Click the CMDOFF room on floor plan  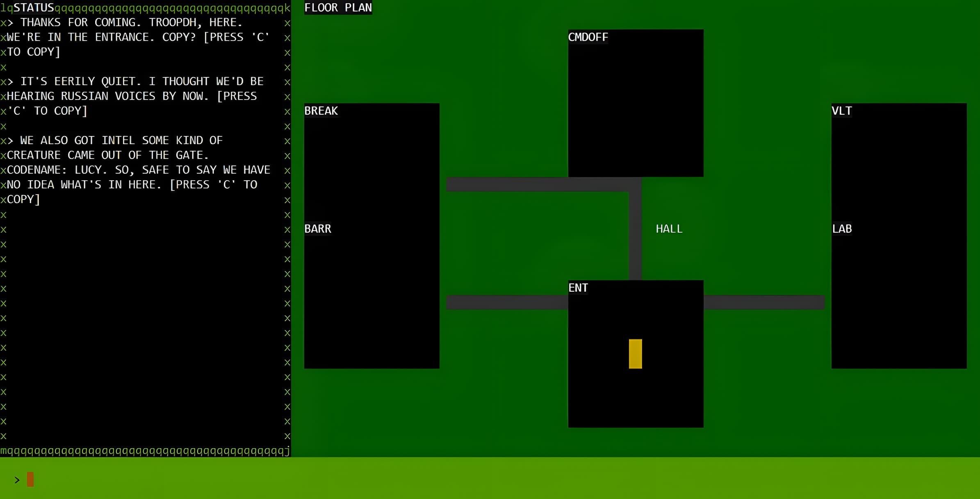636,103
